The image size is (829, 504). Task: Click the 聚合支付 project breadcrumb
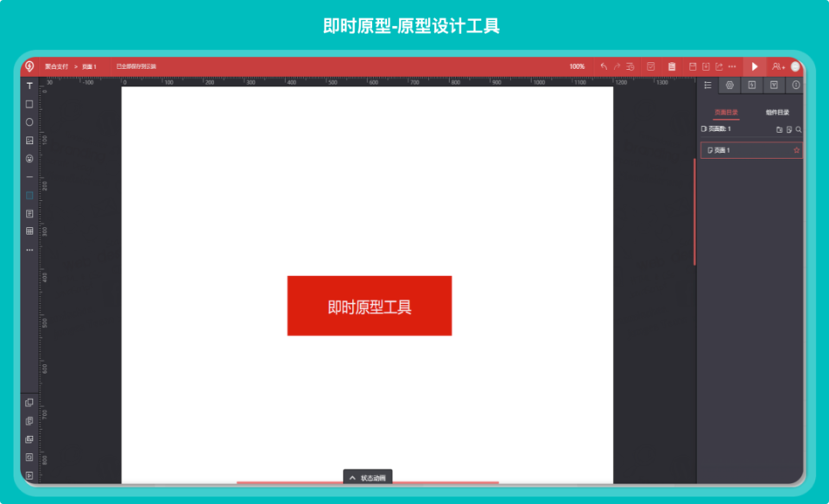point(57,66)
